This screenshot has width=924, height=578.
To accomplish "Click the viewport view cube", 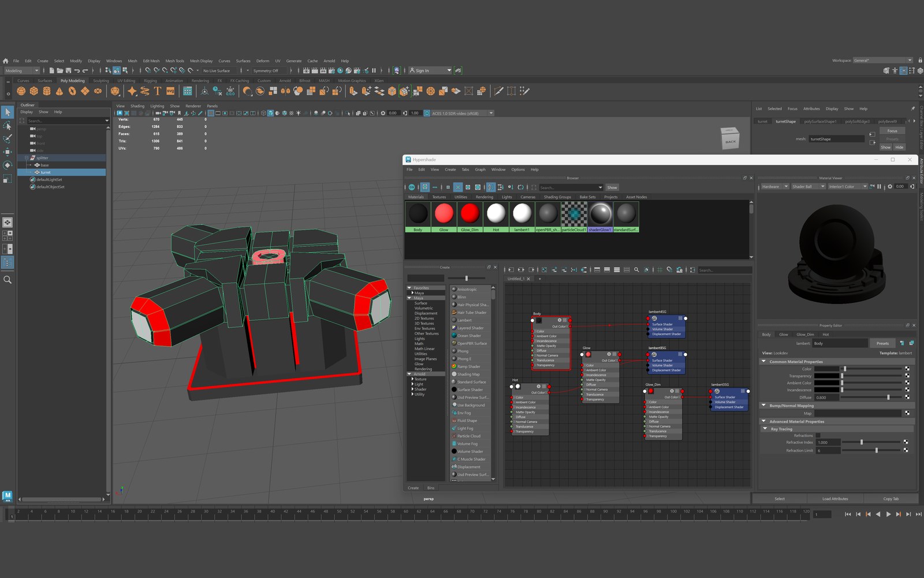I will point(730,138).
